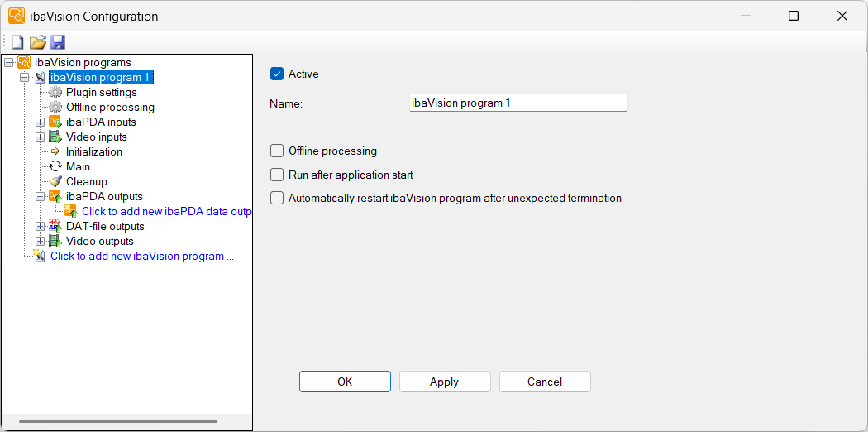Click the tree panel horizontal scrollbar
868x432 pixels.
pos(118,421)
